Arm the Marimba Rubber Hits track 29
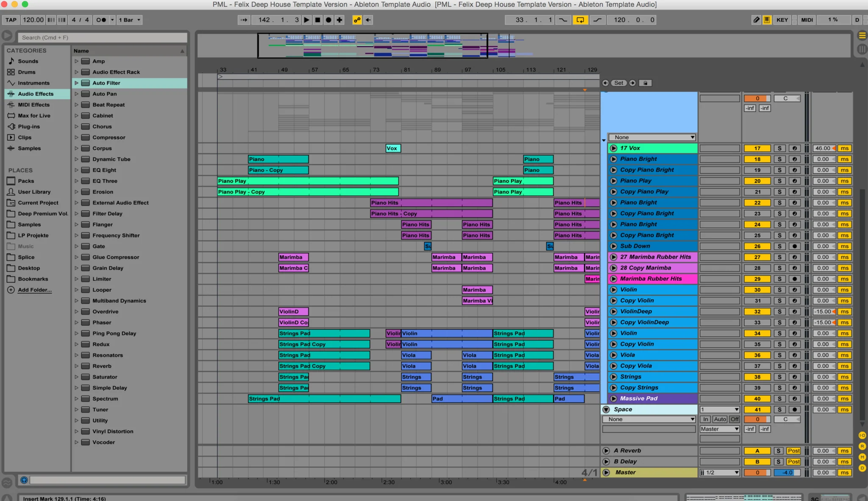 pos(794,279)
